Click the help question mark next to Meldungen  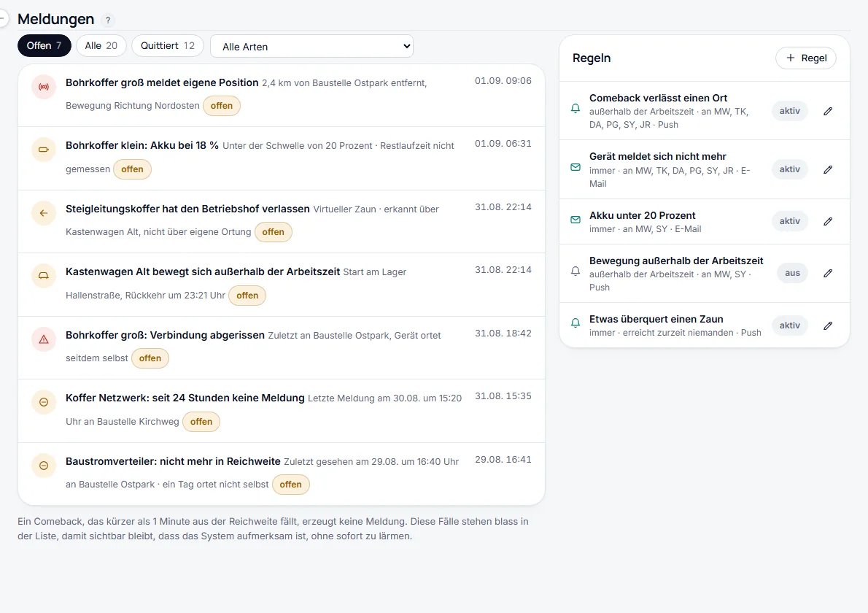tap(108, 20)
